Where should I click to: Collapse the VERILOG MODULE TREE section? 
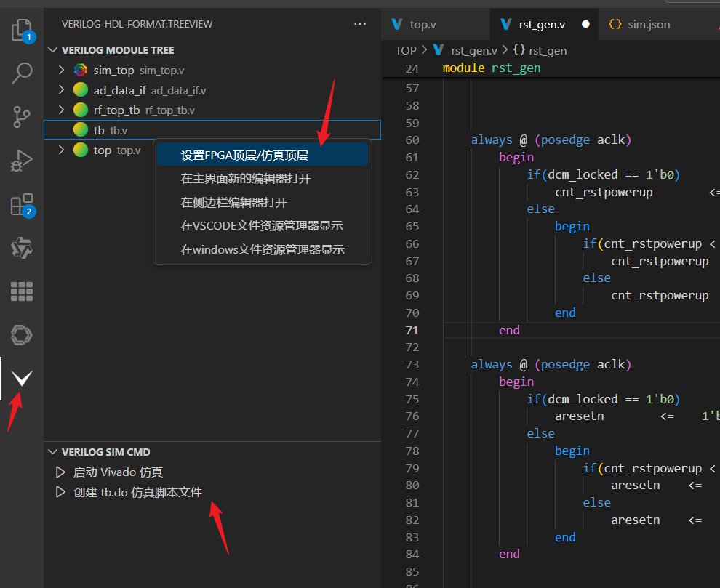tap(52, 49)
